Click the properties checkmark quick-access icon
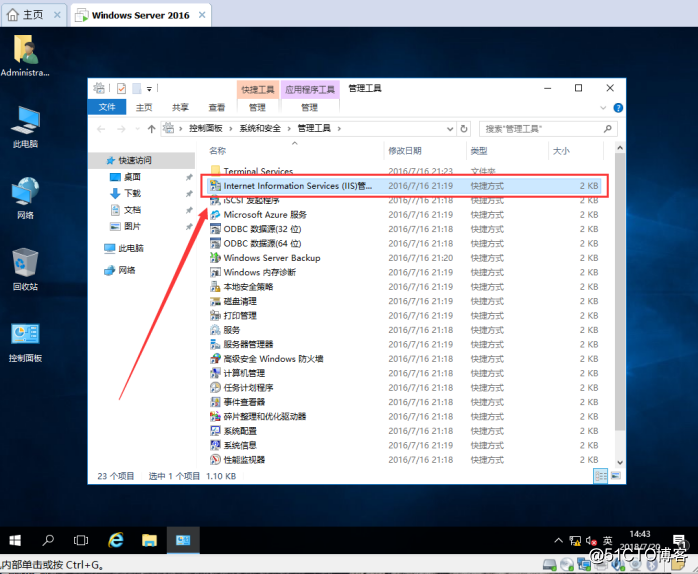Screen dimensions: 698x574 121,89
